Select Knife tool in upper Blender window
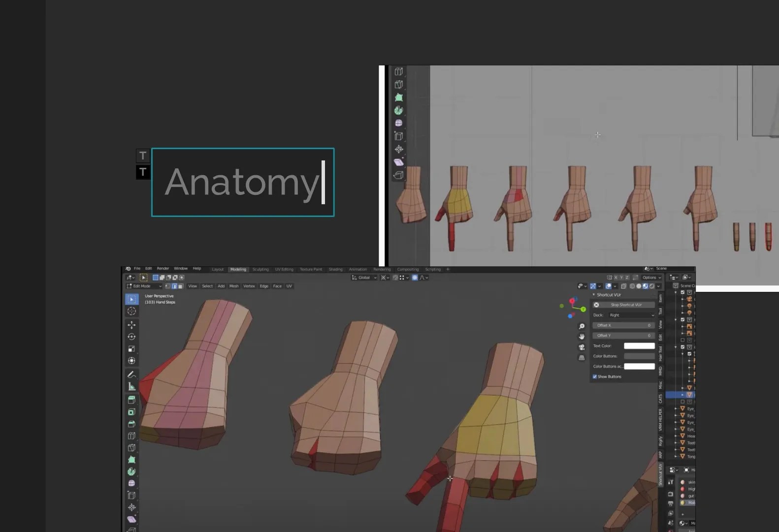The image size is (779, 532). [x=399, y=85]
